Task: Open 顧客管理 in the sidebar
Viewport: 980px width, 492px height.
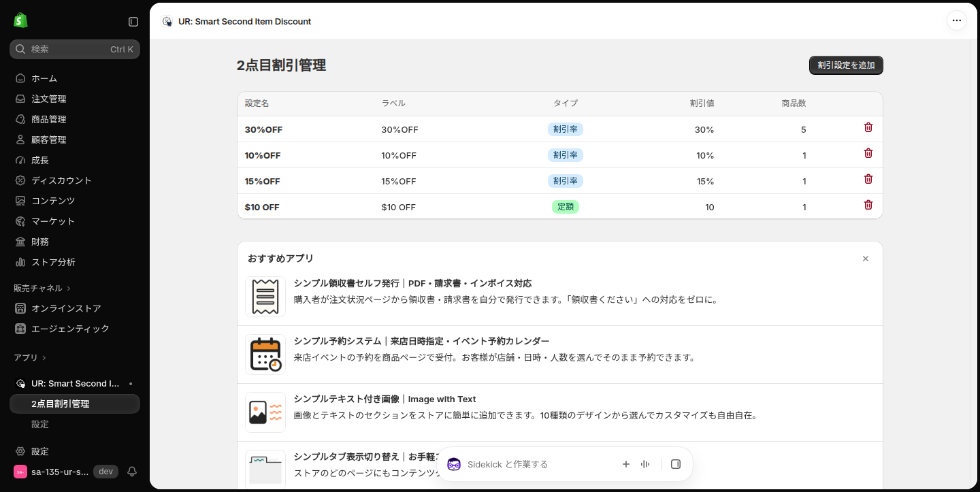Action: 75,140
